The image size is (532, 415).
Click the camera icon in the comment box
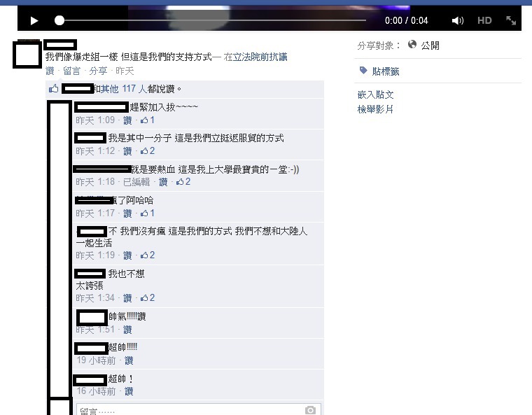[x=310, y=410]
